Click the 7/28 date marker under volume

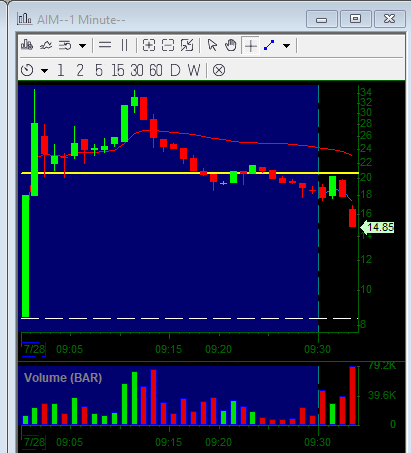[34, 442]
